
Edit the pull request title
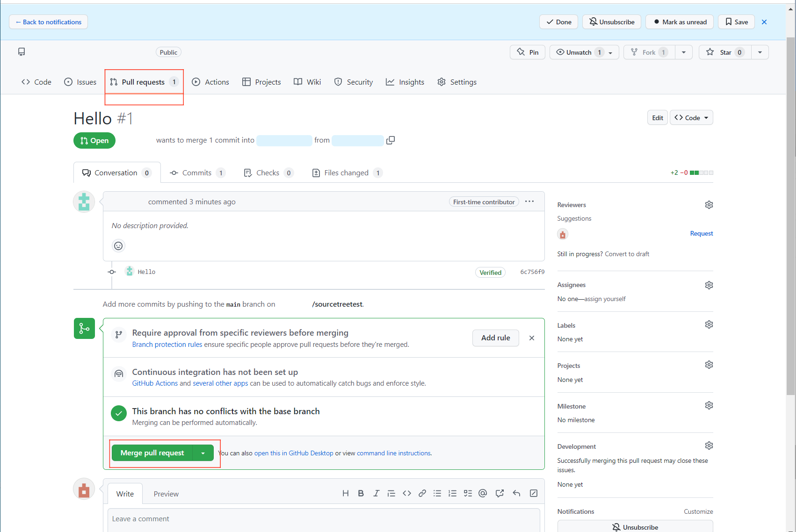pos(658,118)
